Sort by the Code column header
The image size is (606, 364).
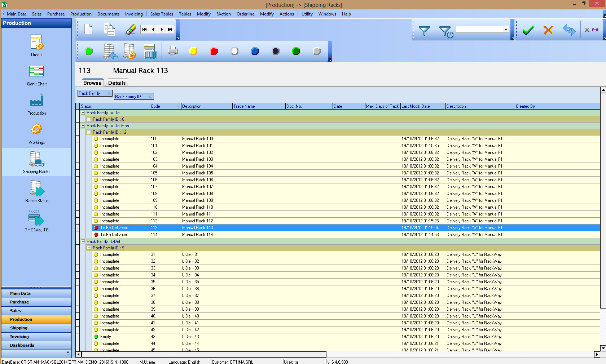pyautogui.click(x=165, y=106)
